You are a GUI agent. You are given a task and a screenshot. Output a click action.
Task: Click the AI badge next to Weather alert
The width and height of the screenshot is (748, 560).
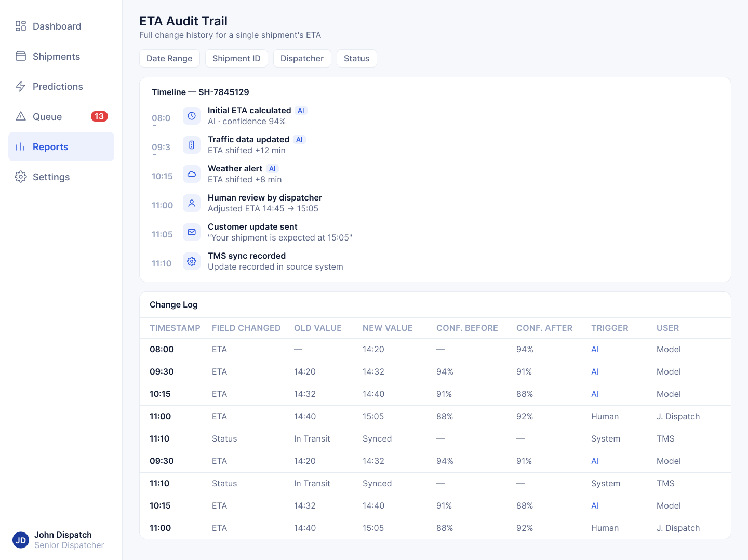click(272, 169)
